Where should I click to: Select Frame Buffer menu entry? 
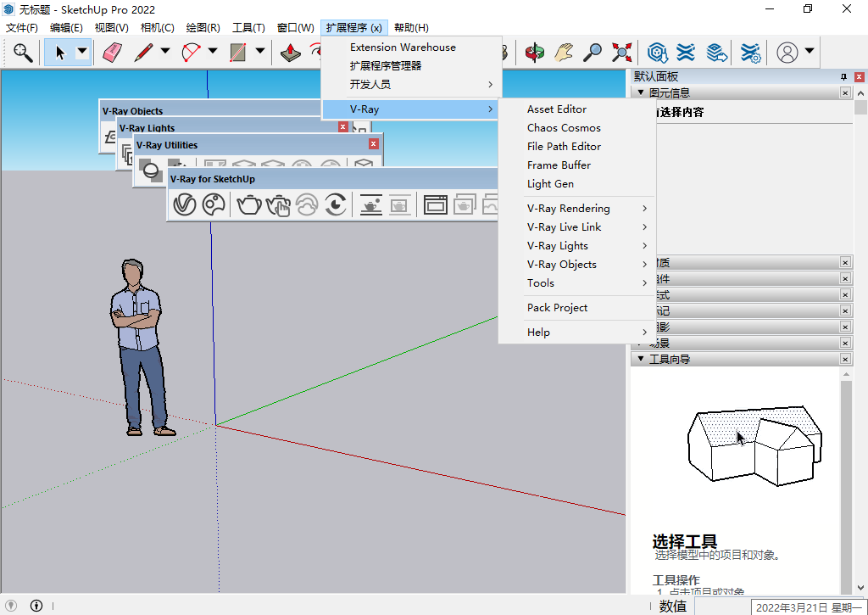pyautogui.click(x=576, y=165)
